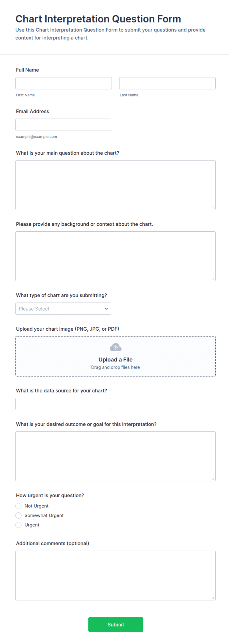Click the background or context text area

(115, 256)
